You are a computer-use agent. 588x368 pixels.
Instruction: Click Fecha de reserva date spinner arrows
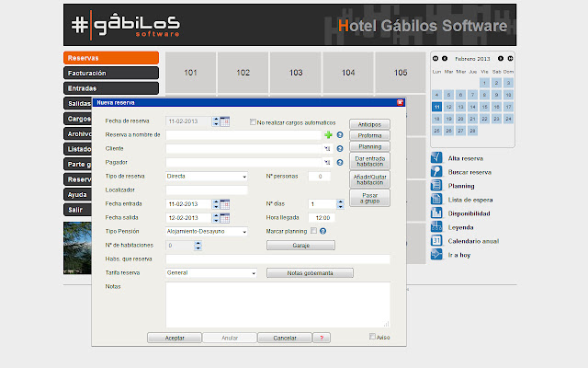point(216,121)
